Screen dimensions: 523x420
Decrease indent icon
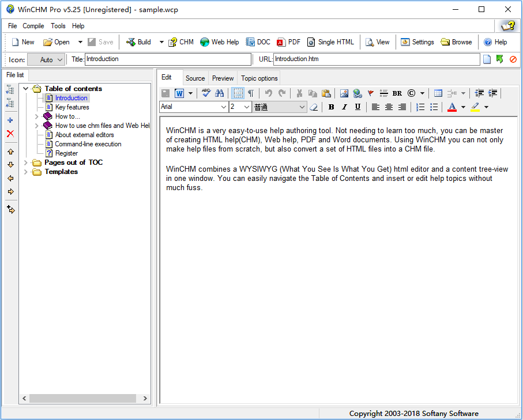(x=479, y=93)
